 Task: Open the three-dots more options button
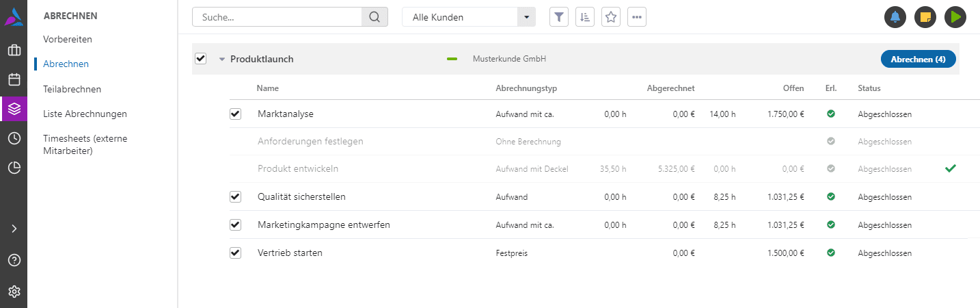637,17
